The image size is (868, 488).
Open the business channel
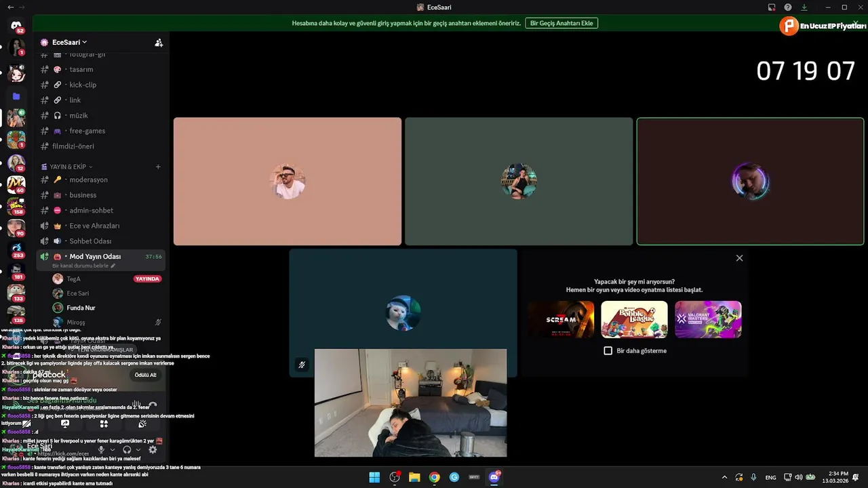pos(101,195)
